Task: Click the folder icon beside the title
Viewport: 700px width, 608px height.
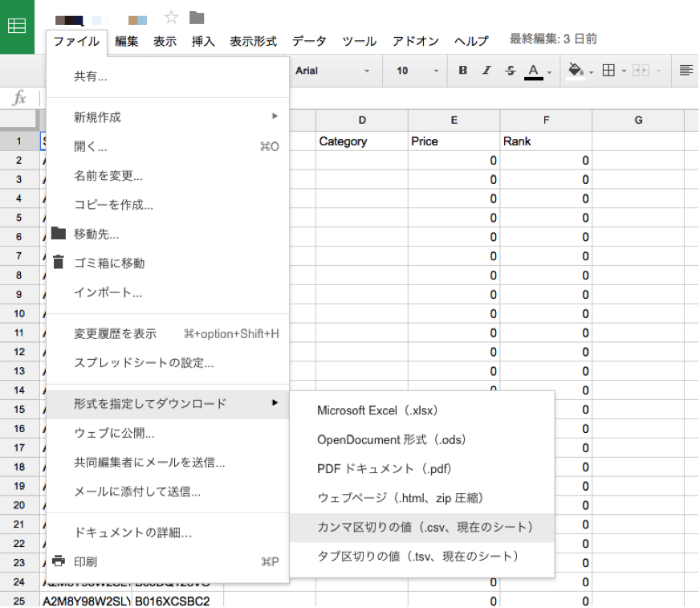Action: 196,18
